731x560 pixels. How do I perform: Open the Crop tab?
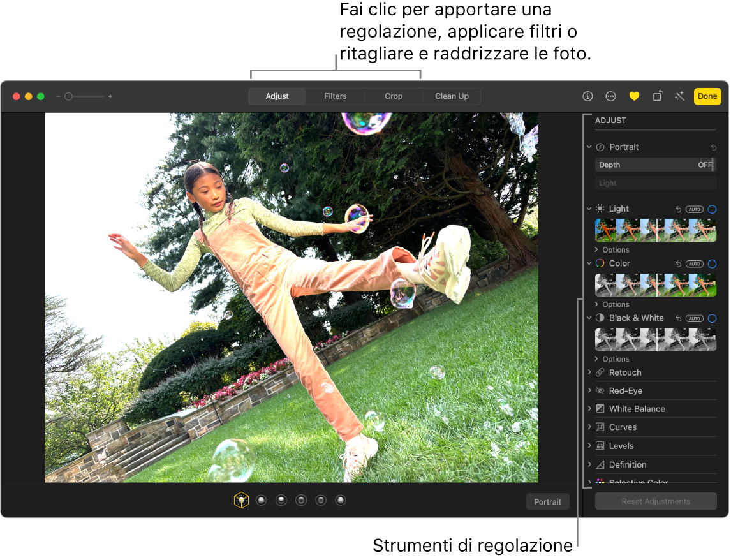393,96
